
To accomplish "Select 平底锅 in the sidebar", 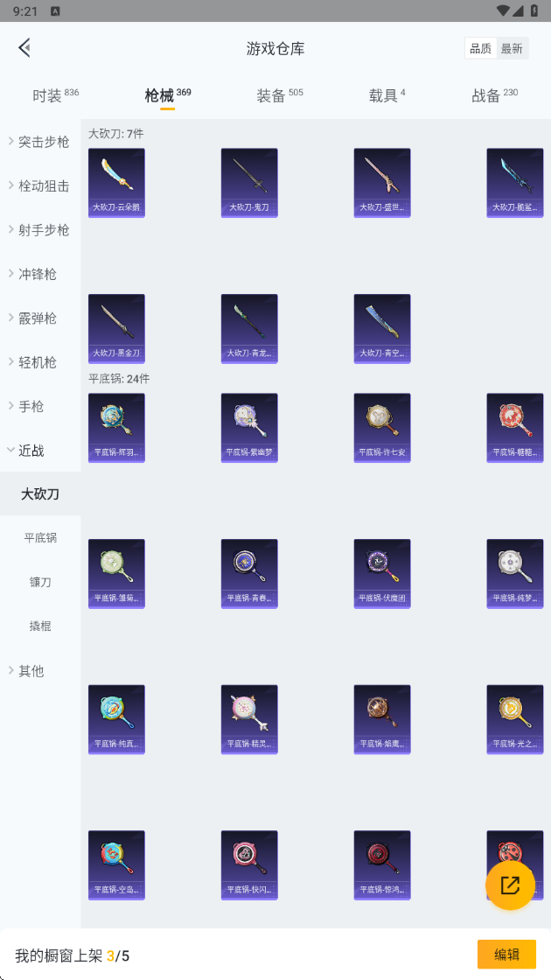I will pos(40,537).
